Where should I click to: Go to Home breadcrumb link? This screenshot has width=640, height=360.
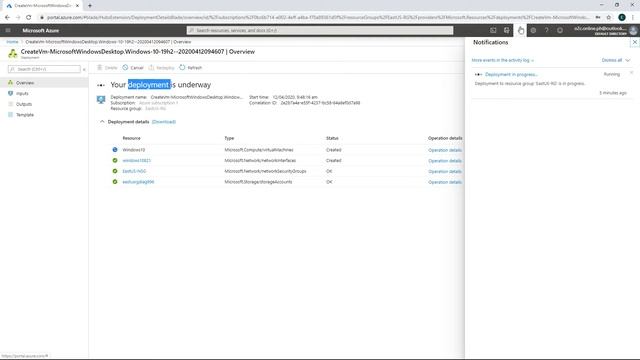(12, 42)
